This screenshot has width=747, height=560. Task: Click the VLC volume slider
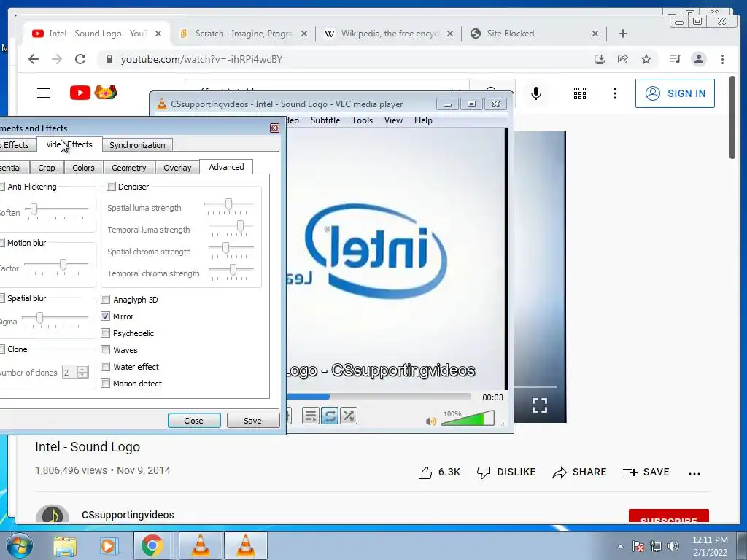pos(468,419)
